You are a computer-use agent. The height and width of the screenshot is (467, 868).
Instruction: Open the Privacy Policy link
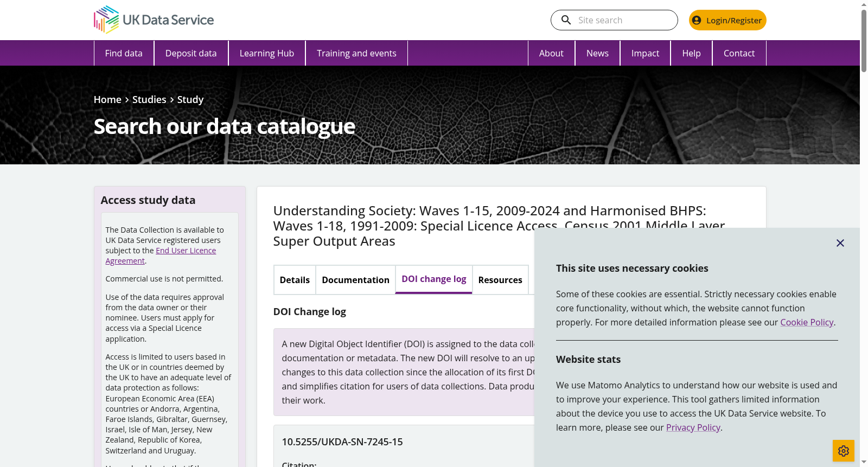click(x=693, y=427)
